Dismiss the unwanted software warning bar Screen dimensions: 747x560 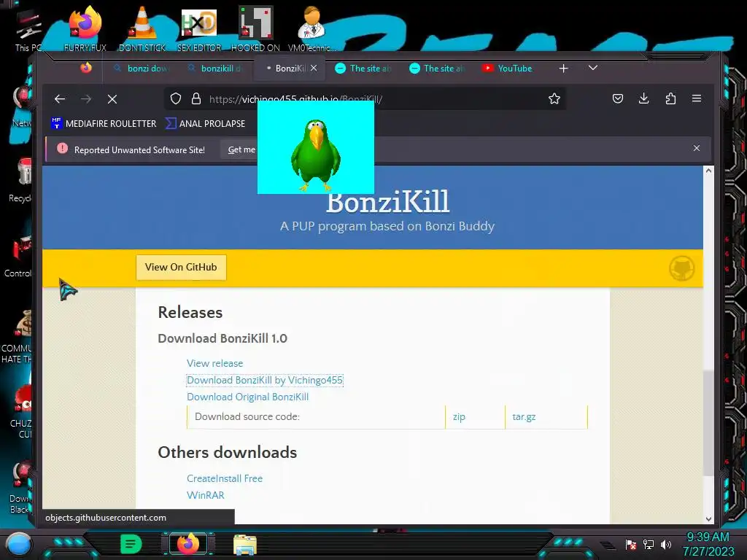697,148
